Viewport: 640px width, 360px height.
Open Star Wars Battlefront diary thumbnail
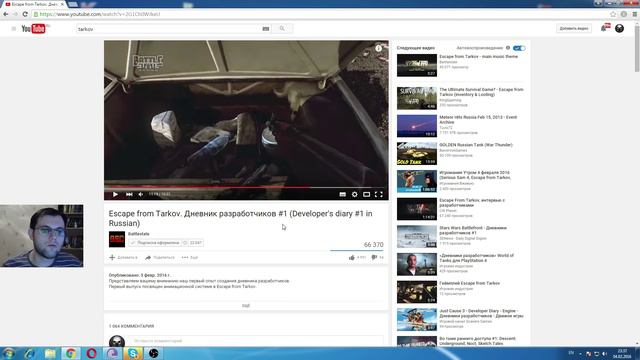pos(417,237)
